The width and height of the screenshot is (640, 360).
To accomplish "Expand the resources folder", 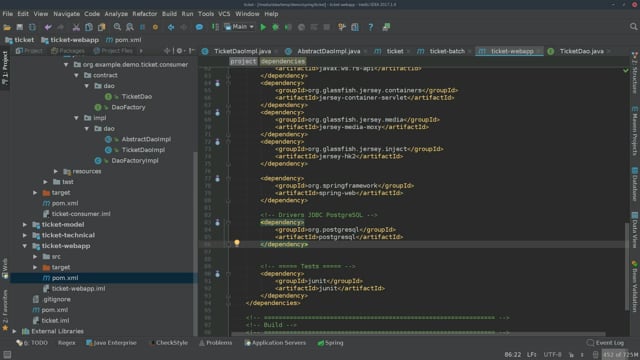I will tap(56, 171).
